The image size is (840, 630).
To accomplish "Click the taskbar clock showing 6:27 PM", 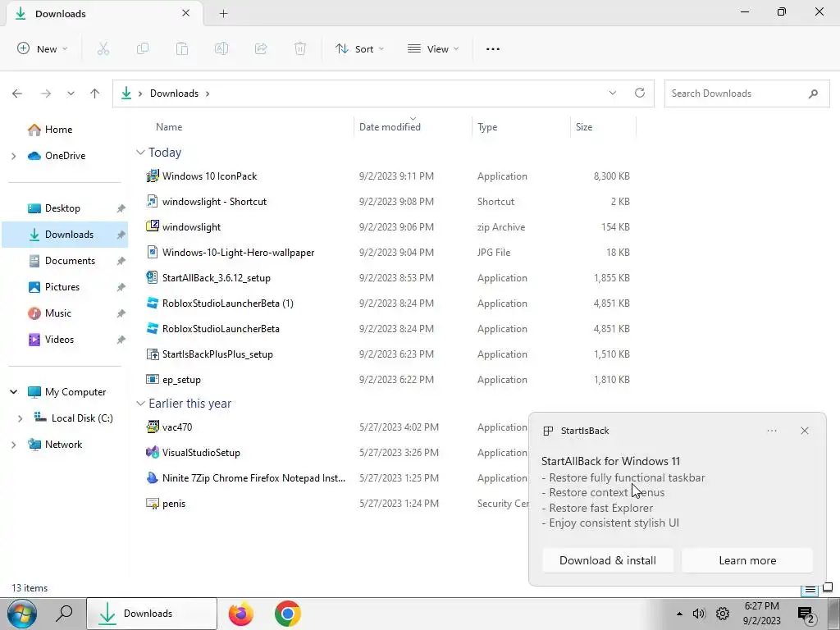I will pyautogui.click(x=761, y=614).
